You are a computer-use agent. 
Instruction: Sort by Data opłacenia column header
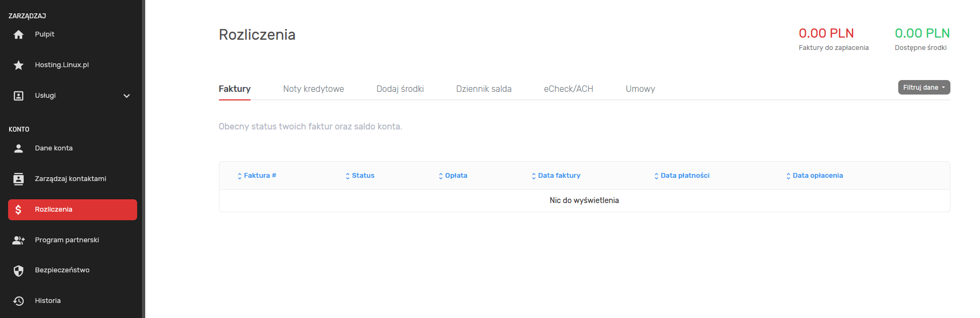[x=818, y=176]
